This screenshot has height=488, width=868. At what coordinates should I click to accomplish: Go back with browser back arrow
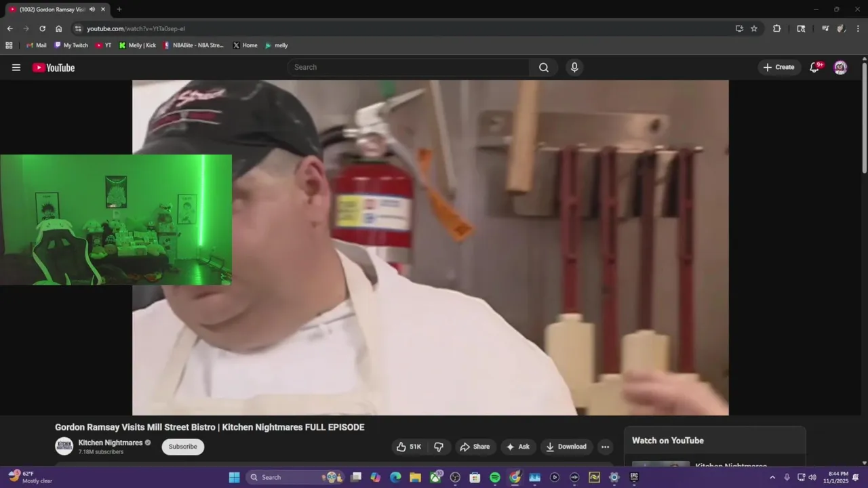click(x=9, y=28)
